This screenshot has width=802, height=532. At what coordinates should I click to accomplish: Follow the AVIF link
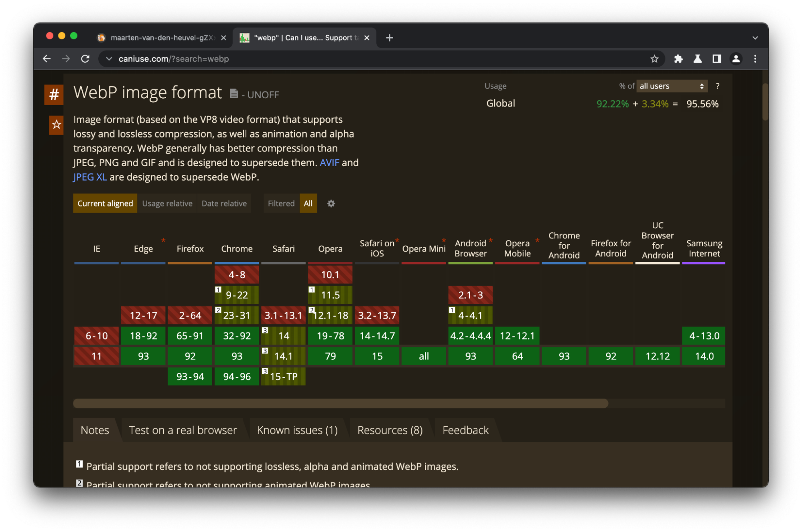[329, 162]
